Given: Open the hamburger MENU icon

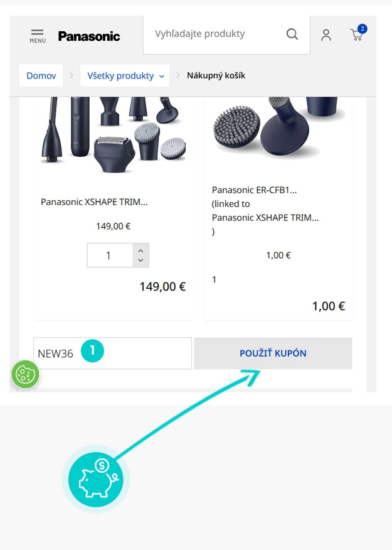Looking at the screenshot, I should pos(38,35).
